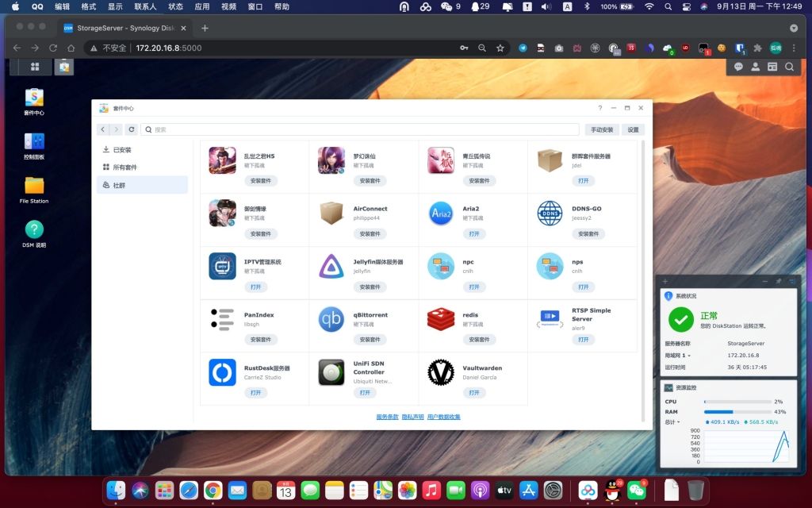Viewport: 812px width, 508px height.
Task: Open Package Center help question mark
Action: tap(600, 108)
